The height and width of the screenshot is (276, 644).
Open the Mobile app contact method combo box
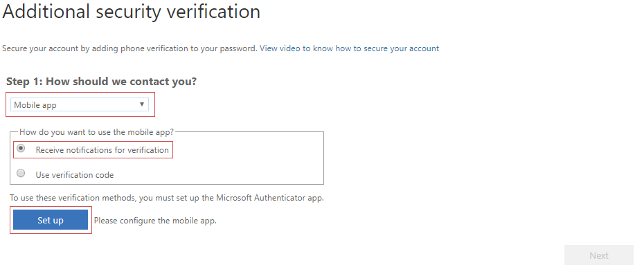pos(79,104)
